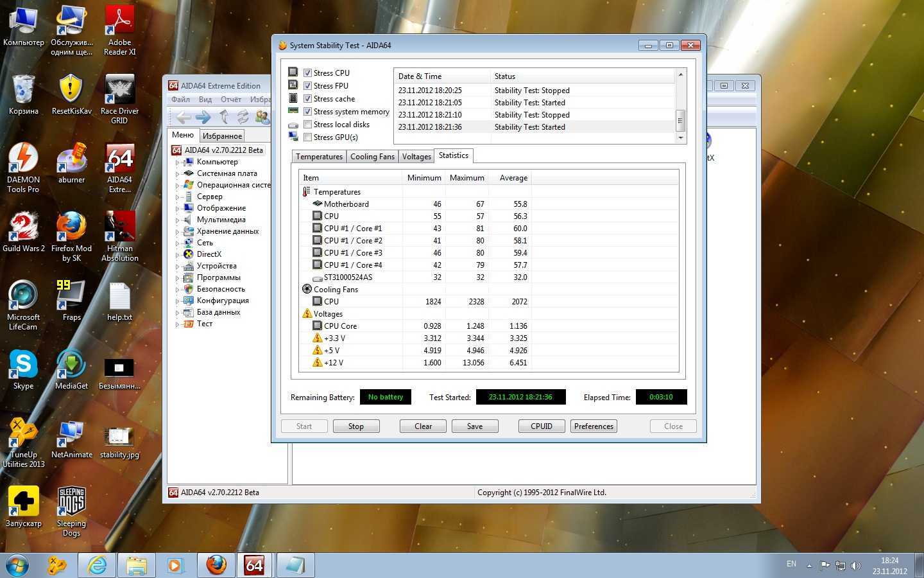The height and width of the screenshot is (578, 924).
Task: Open the DAEMON Tools Pro desktop icon
Action: point(23,168)
